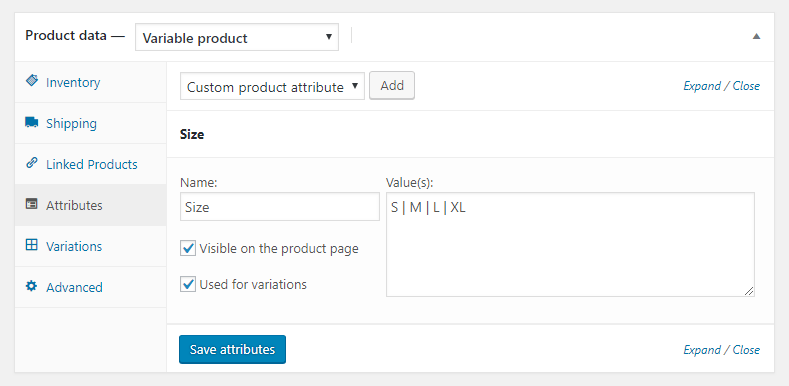Viewport: 789px width, 386px height.
Task: Click the Linked Products chain icon
Action: click(32, 163)
